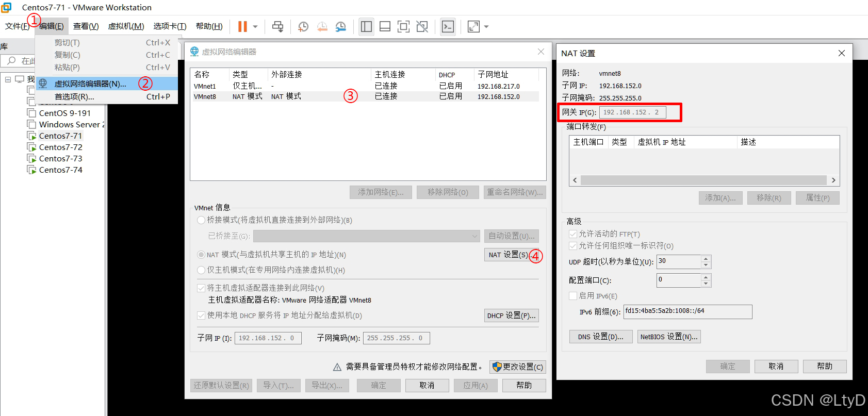Image resolution: width=868 pixels, height=416 pixels.
Task: Click the port forwarding horizontal scrollbar track
Action: tap(704, 180)
